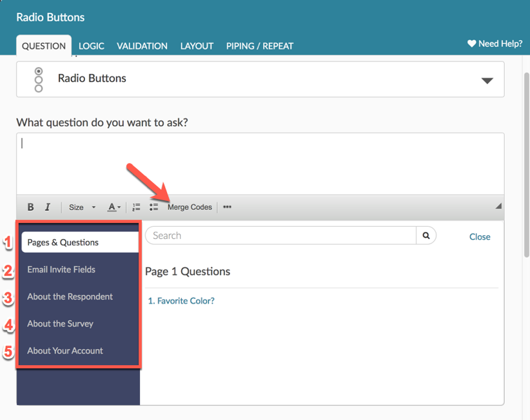Viewport: 530px width, 420px height.
Task: Expand the Radio Buttons question type dropdown
Action: [x=487, y=81]
